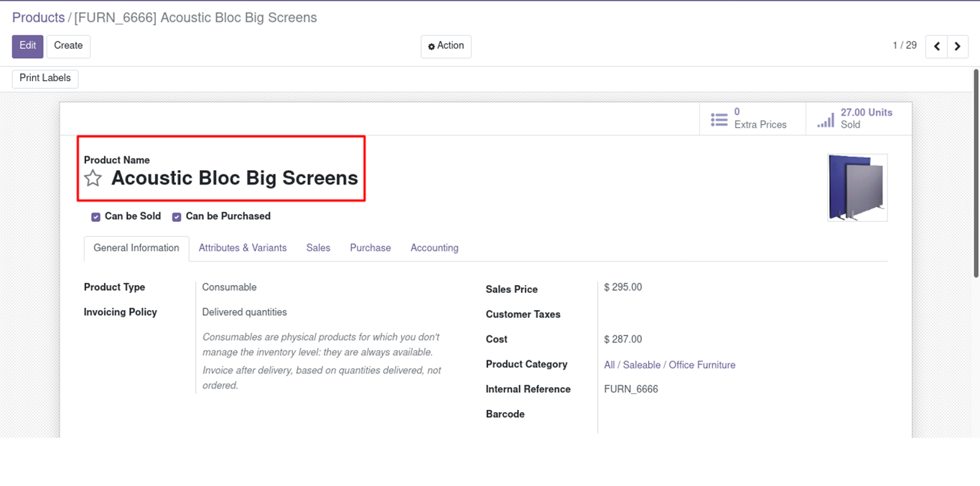Switch to the Attributes & Variants tab
This screenshot has height=486, width=980.
click(243, 248)
